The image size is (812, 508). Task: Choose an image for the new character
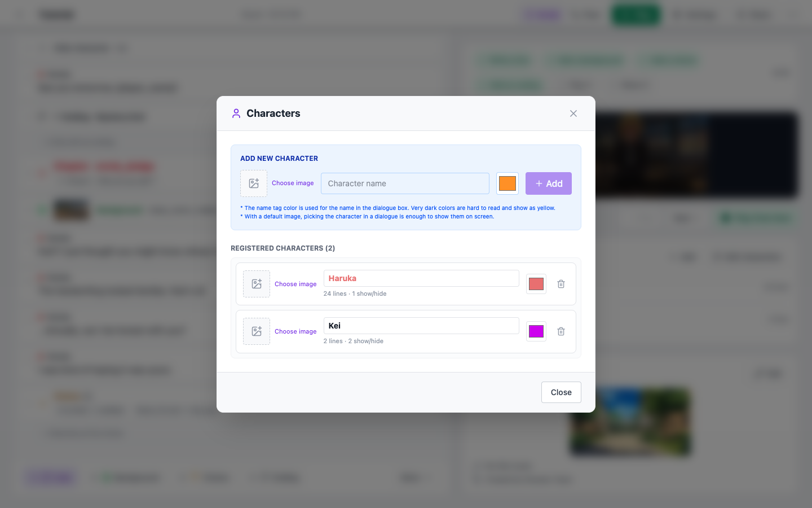[293, 183]
